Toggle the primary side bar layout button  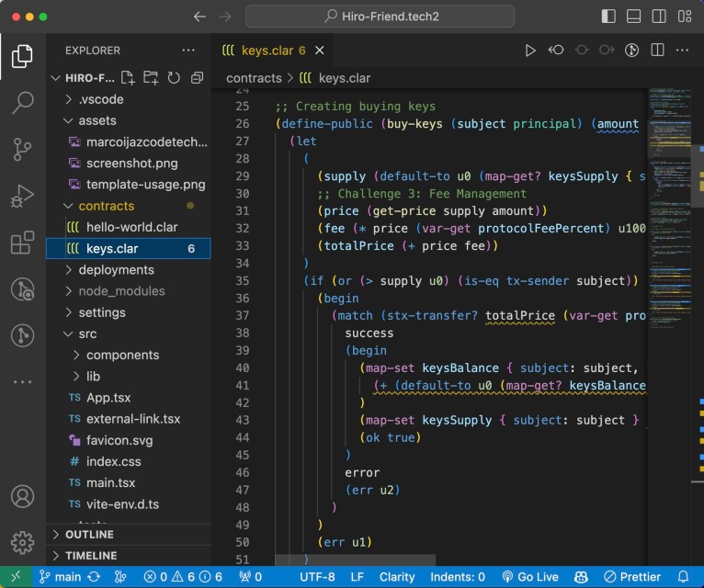(x=608, y=17)
